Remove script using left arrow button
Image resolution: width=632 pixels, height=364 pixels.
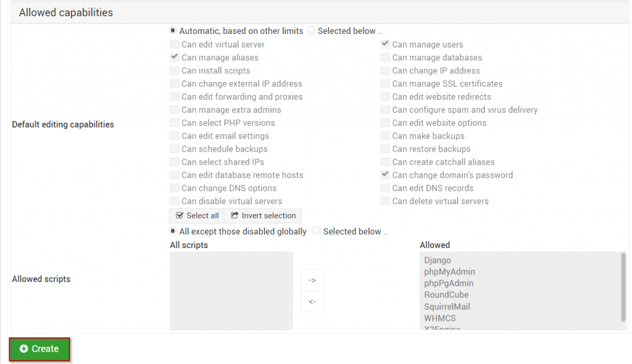coord(312,302)
